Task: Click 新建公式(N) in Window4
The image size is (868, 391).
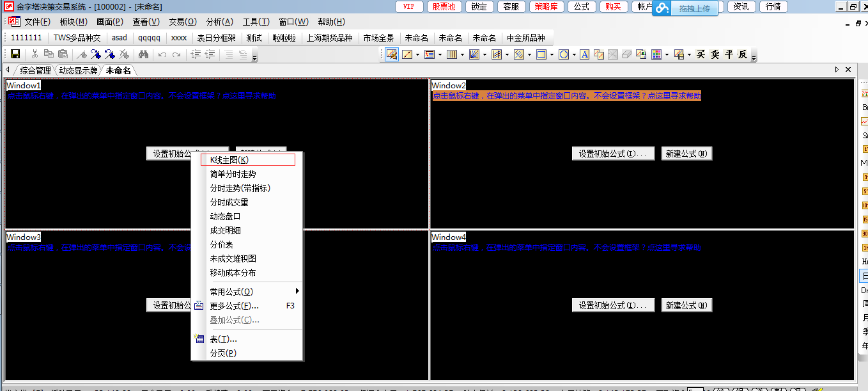Action: (x=686, y=305)
